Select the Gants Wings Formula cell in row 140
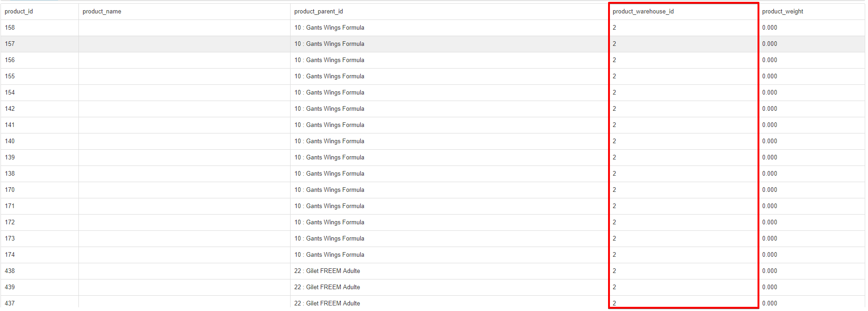868x311 pixels. click(x=329, y=141)
